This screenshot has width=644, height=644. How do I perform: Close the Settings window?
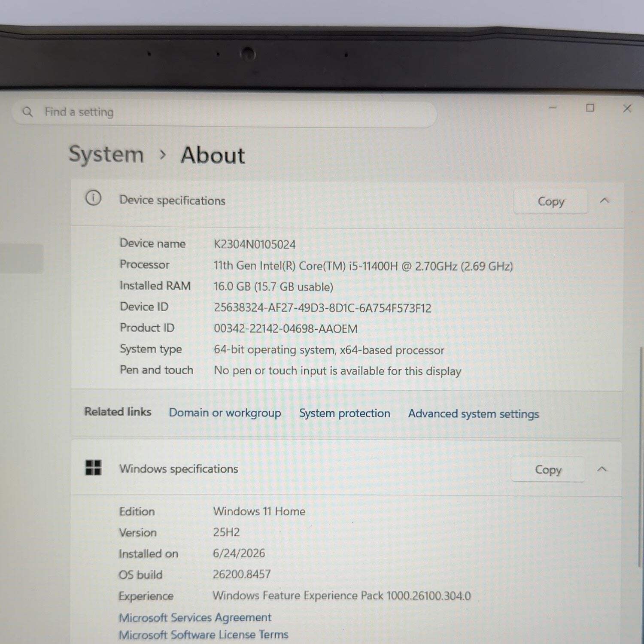pos(627,108)
